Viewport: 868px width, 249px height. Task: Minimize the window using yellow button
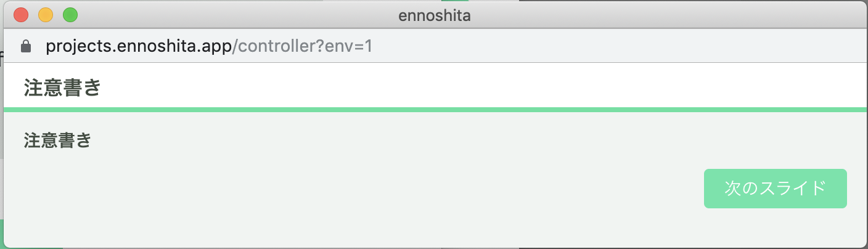[x=46, y=15]
